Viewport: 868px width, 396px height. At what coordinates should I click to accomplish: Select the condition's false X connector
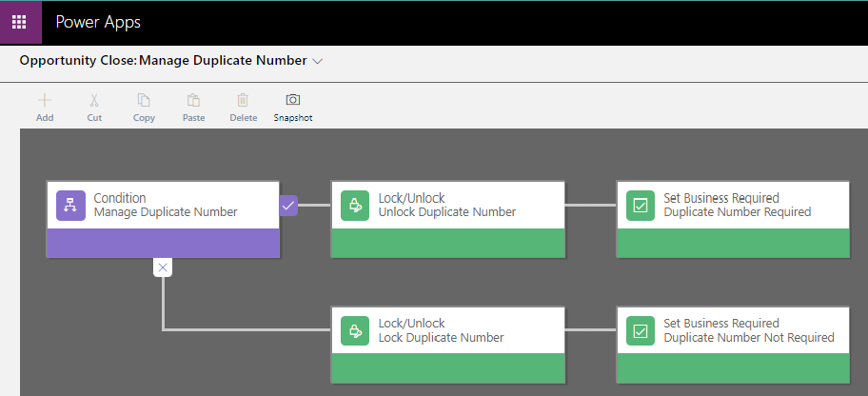pyautogui.click(x=163, y=267)
